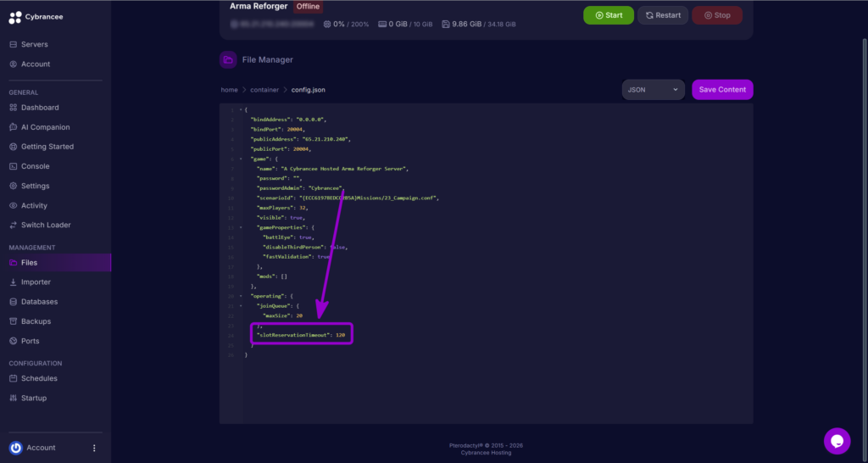868x463 pixels.
Task: Open the Cybrancee logo home link
Action: (x=36, y=17)
